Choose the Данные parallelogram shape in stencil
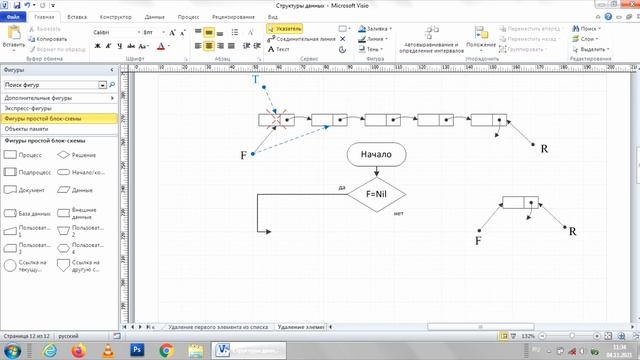Screen dimensions: 640x360 point(75,190)
